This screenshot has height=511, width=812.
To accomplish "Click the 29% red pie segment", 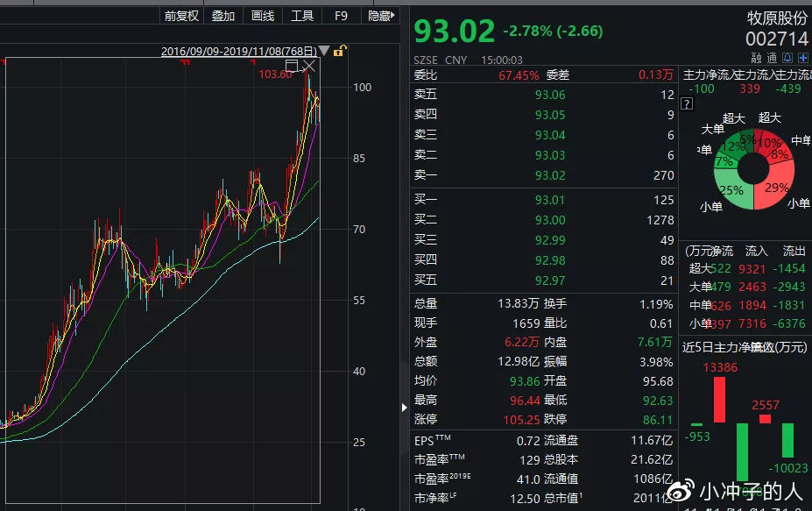I will click(776, 188).
